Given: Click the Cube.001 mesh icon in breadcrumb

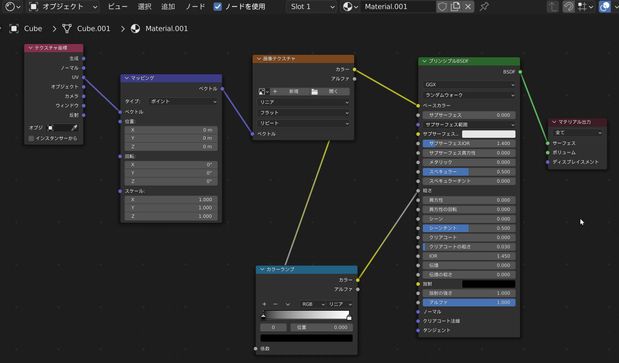Looking at the screenshot, I should tap(67, 28).
